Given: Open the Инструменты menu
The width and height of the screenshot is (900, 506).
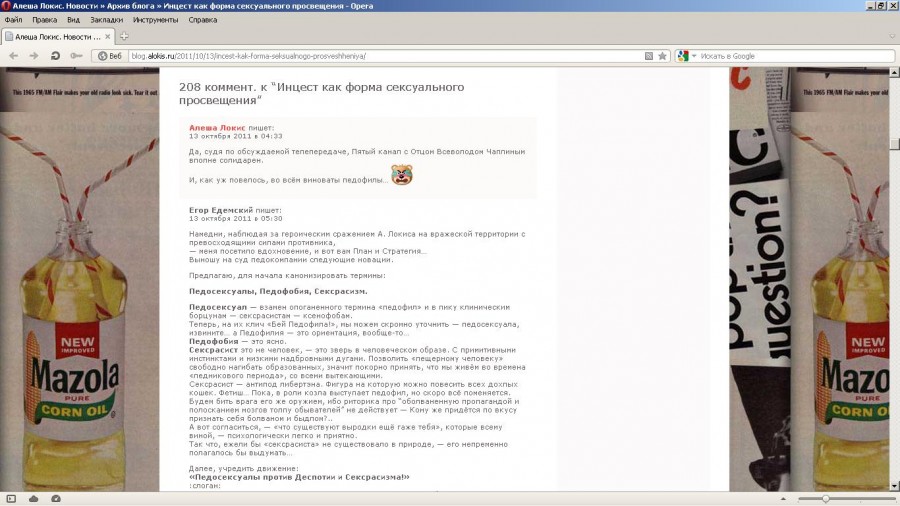Looking at the screenshot, I should click(156, 19).
